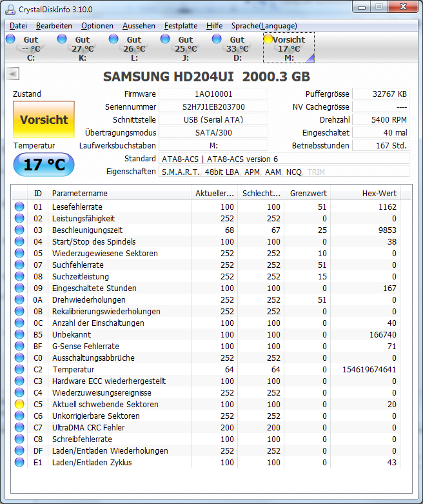423x504 pixels.
Task: Click the Grenzwert column header
Action: click(308, 193)
